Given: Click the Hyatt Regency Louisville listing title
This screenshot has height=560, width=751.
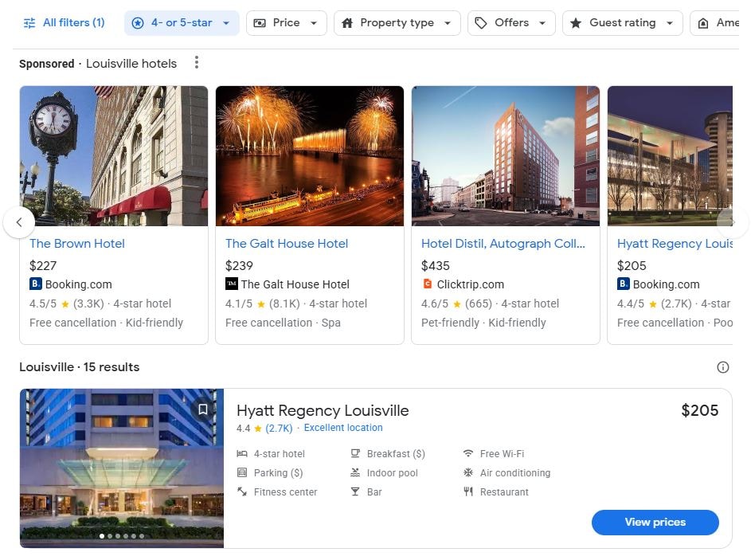Looking at the screenshot, I should 323,410.
